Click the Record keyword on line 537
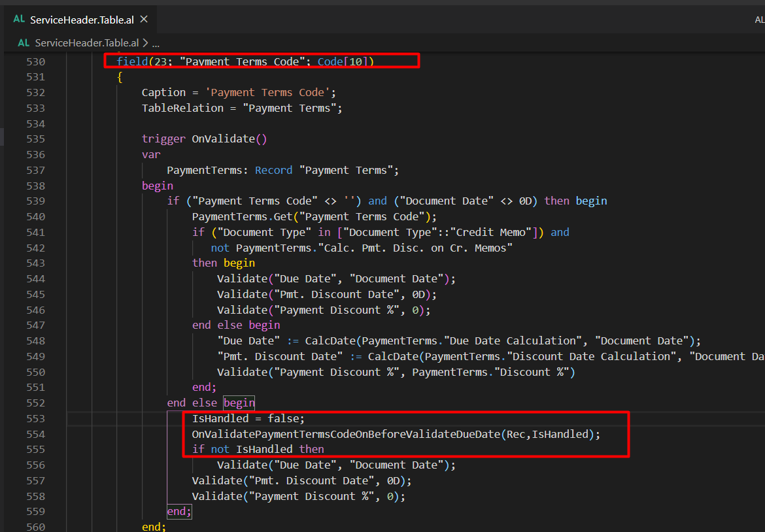The height and width of the screenshot is (532, 765). pyautogui.click(x=273, y=170)
